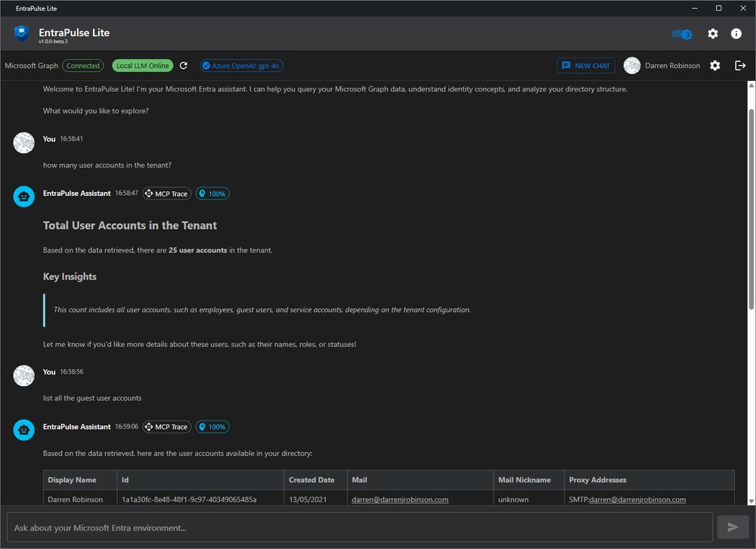
Task: Minimize the EntraPulse Lite window
Action: [695, 8]
